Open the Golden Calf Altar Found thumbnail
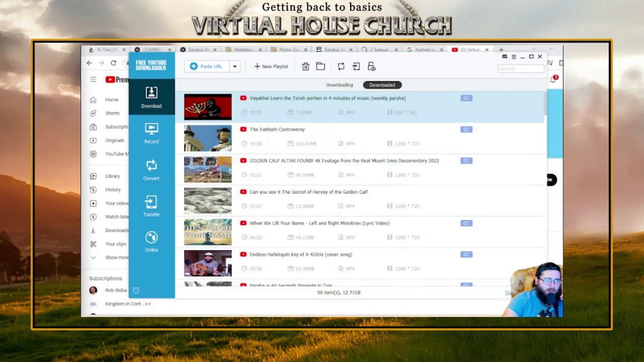Image resolution: width=644 pixels, height=362 pixels. [208, 169]
